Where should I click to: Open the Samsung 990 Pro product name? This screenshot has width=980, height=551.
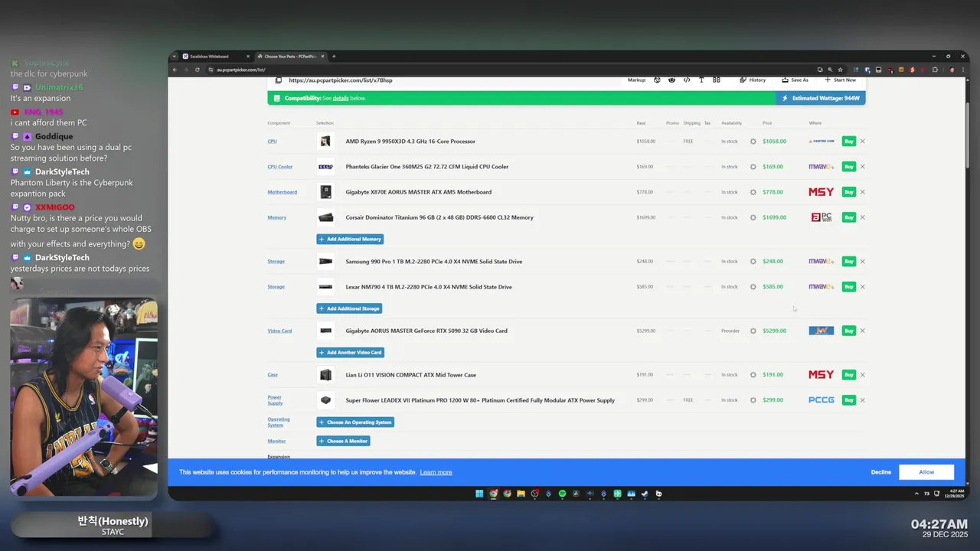(434, 262)
